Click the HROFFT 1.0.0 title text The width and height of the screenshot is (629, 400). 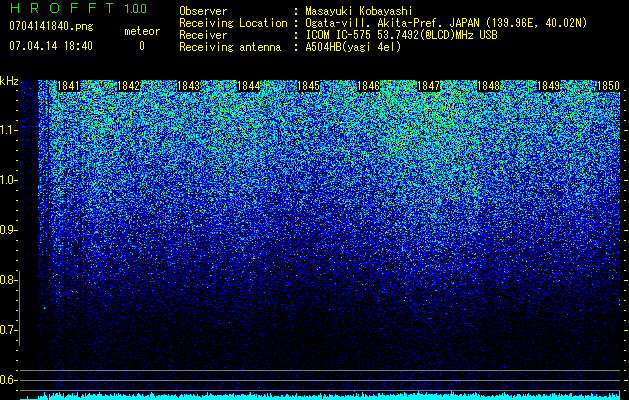(x=78, y=8)
